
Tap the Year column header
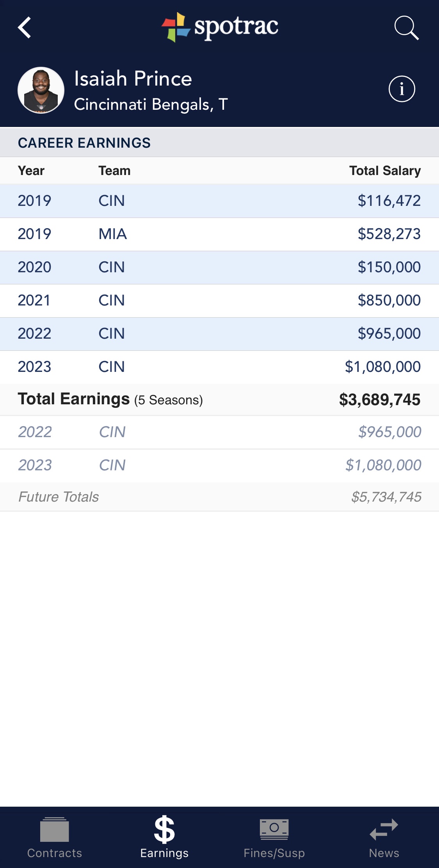click(31, 171)
